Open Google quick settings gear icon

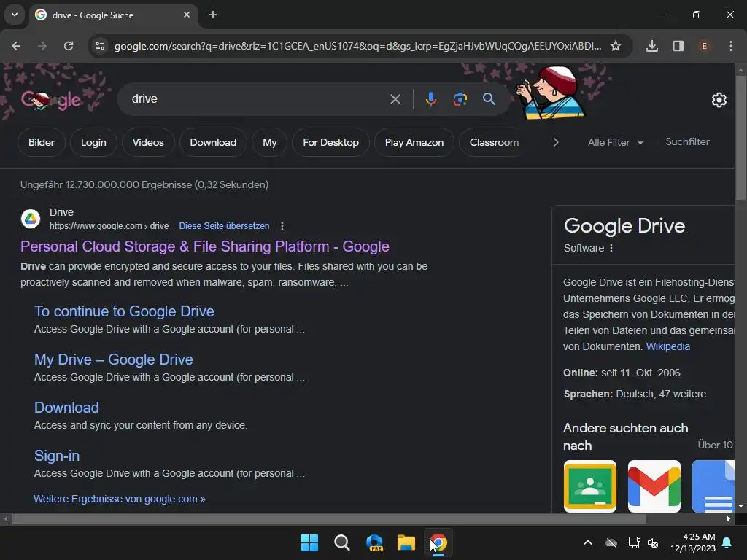point(719,100)
